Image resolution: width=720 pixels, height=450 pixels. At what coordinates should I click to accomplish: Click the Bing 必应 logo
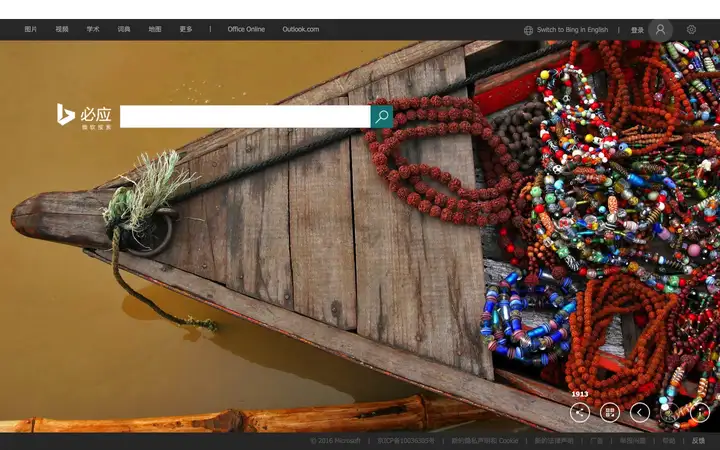coord(84,117)
